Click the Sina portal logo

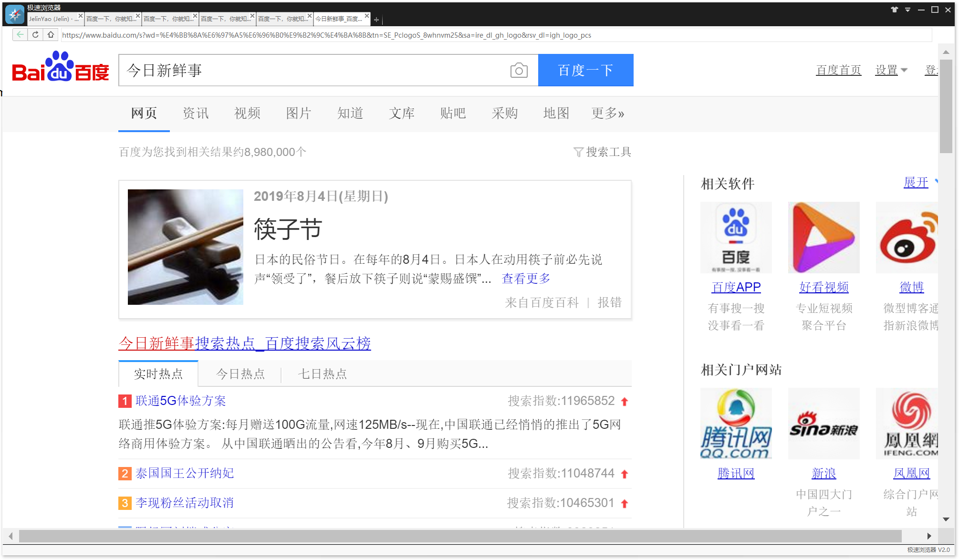click(x=823, y=424)
